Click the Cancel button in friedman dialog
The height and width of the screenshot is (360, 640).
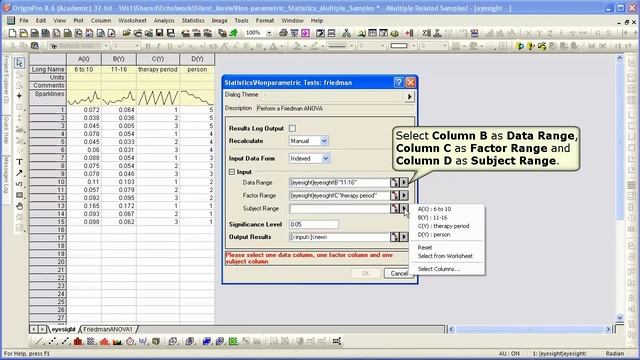pos(399,273)
